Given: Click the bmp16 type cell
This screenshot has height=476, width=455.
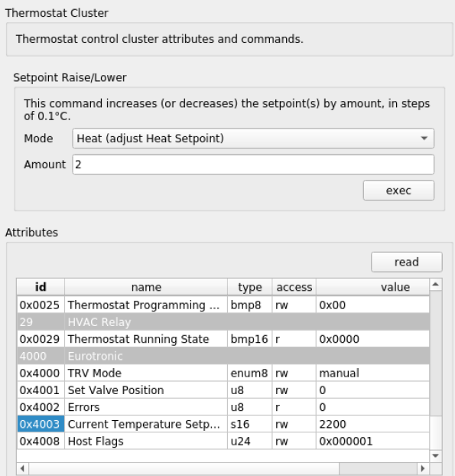Looking at the screenshot, I should click(249, 339).
